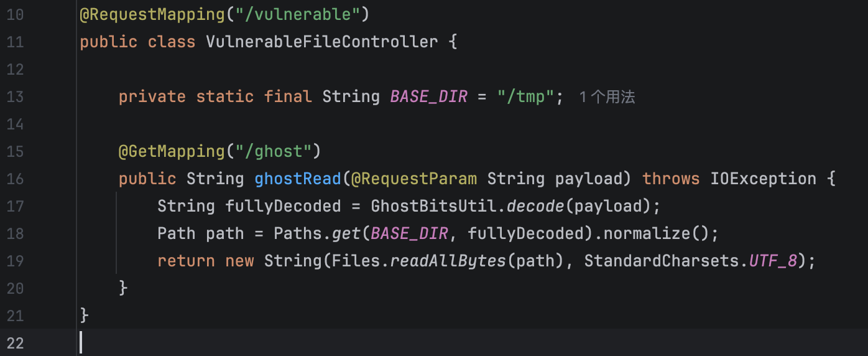Click line number 16 in the gutter
The width and height of the screenshot is (868, 356).
click(x=15, y=179)
